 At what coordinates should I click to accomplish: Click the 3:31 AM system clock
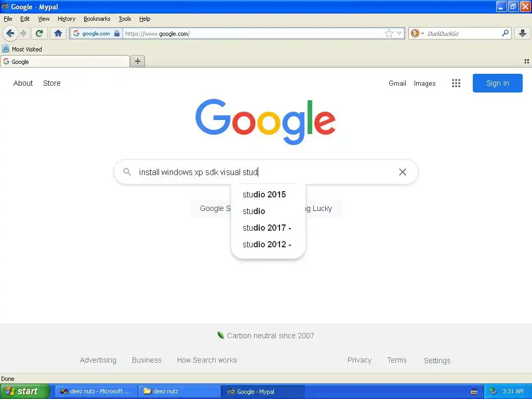coord(513,391)
